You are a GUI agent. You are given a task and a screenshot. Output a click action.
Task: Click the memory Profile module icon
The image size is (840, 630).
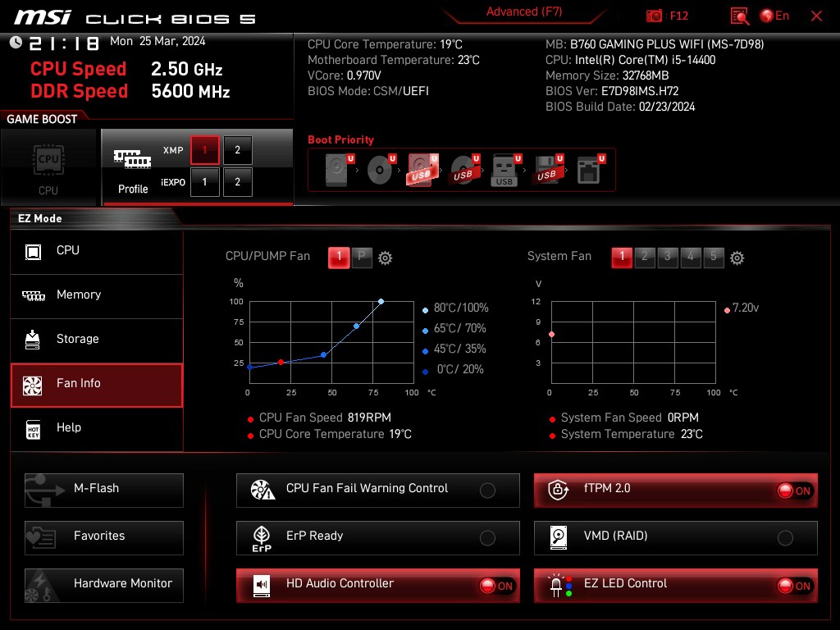pos(132,159)
